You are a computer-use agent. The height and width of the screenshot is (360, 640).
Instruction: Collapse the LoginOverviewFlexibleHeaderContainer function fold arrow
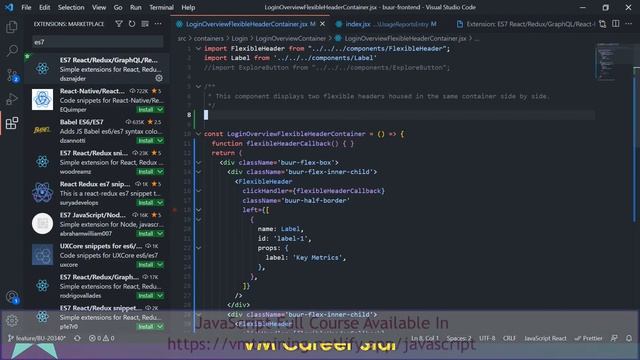(198, 134)
